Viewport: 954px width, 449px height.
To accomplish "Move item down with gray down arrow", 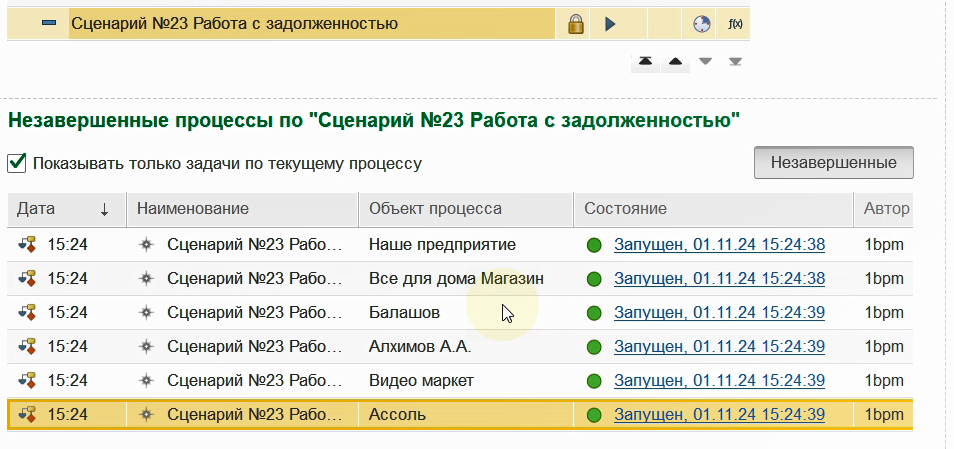I will [705, 61].
